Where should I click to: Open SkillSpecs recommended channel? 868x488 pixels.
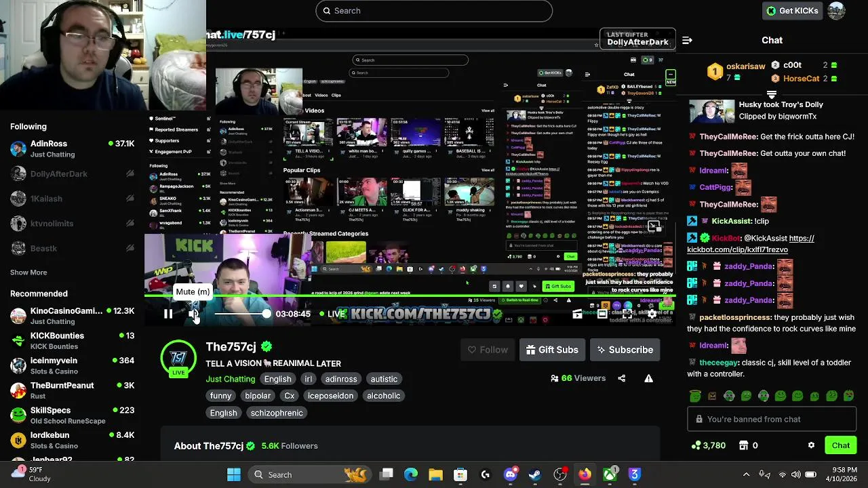[x=72, y=415]
